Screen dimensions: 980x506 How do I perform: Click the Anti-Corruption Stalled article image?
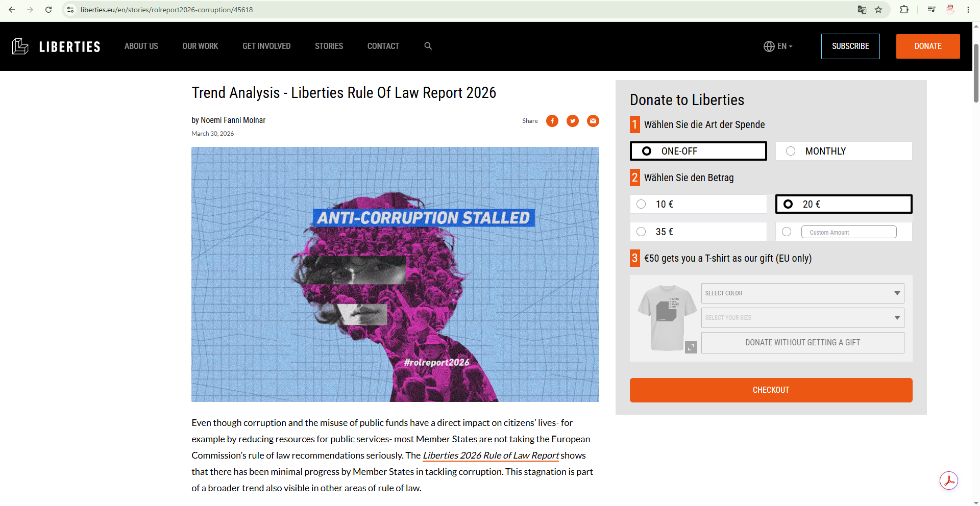tap(395, 274)
